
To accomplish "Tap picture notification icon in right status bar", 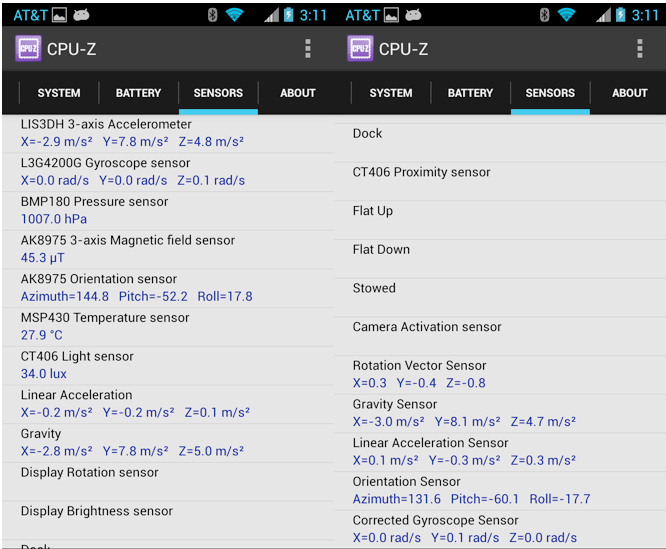I will 391,15.
